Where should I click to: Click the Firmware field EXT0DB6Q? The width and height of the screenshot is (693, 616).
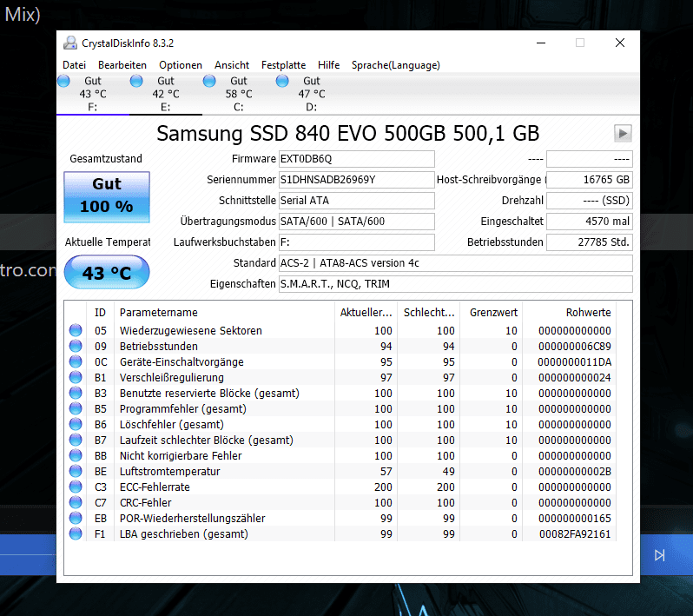tap(356, 159)
